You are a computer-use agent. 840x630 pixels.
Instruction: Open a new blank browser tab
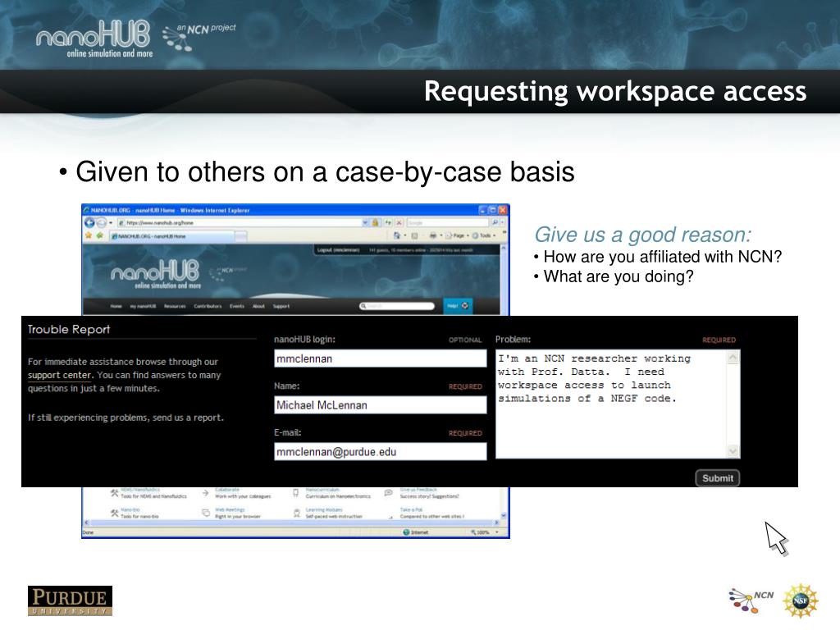click(241, 236)
